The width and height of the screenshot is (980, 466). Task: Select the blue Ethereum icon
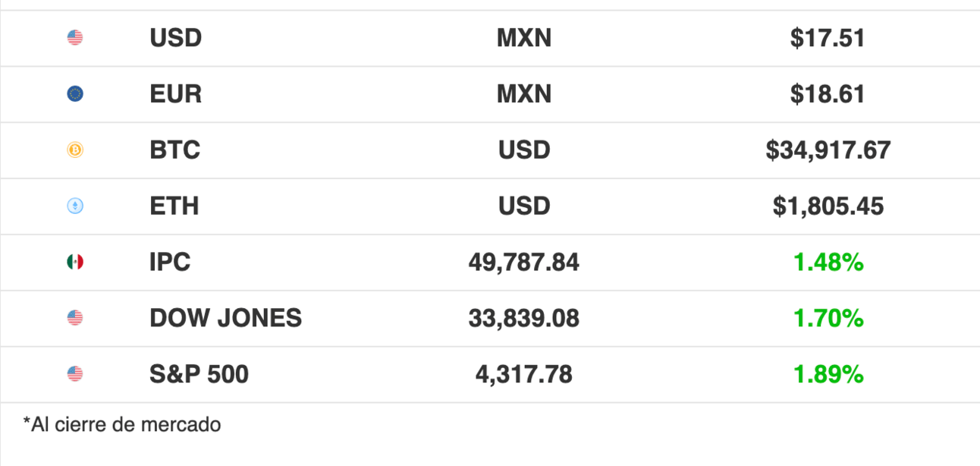click(x=75, y=206)
